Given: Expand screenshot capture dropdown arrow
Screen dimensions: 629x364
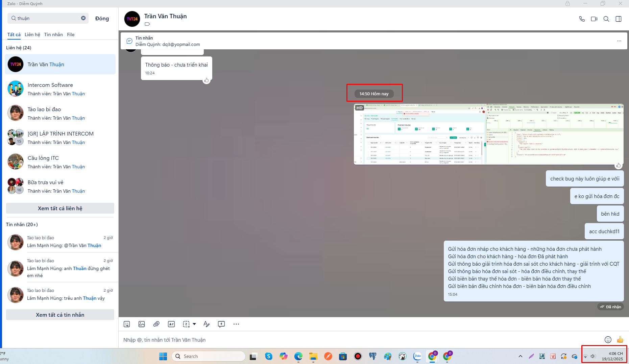Looking at the screenshot, I should point(194,324).
